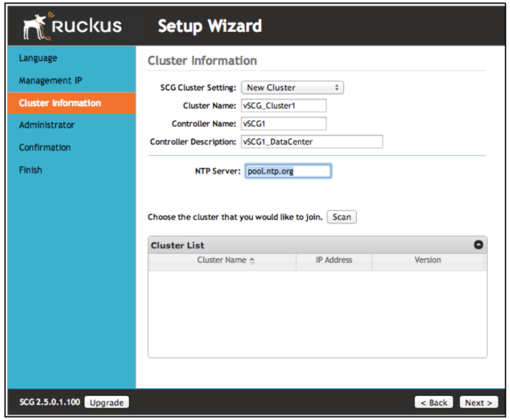The width and height of the screenshot is (510, 420).
Task: Click the 'Cluster Name:' form label
Action: pos(209,106)
